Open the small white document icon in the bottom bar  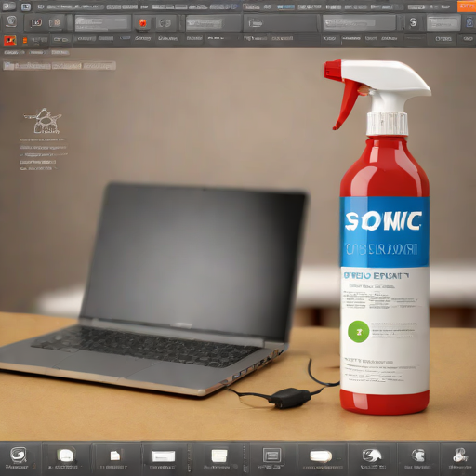click(x=115, y=456)
